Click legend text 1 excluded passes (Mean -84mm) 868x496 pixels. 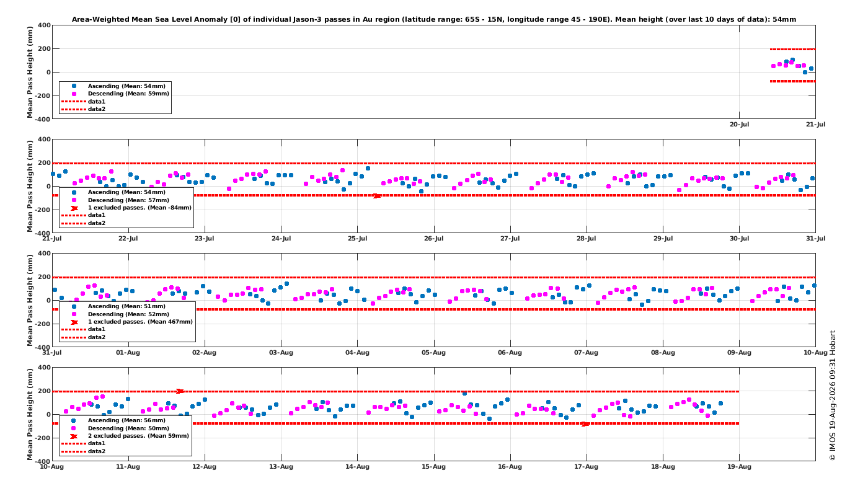(139, 208)
